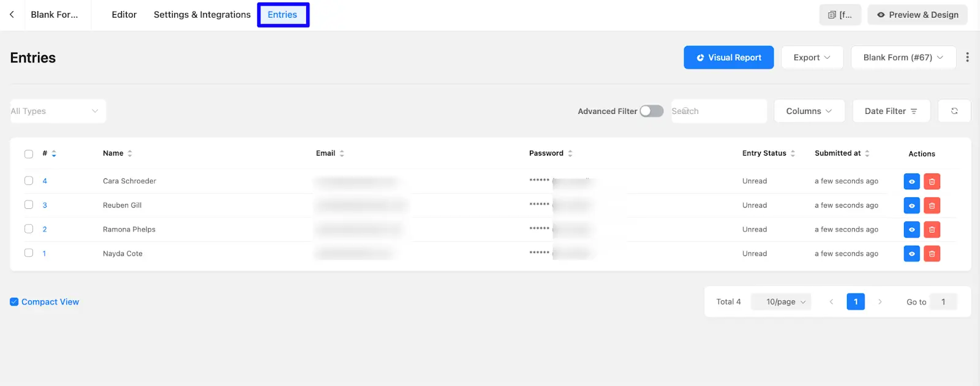Click the back arrow icon

(12, 14)
